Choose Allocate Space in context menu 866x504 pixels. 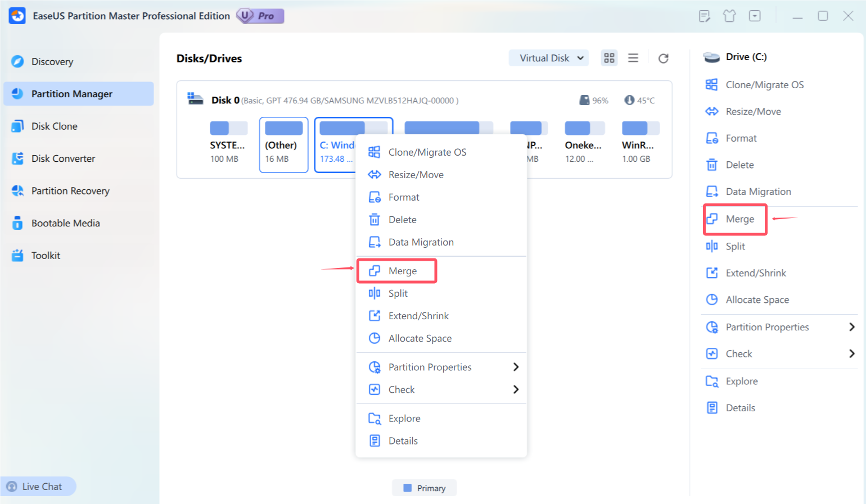point(441,338)
